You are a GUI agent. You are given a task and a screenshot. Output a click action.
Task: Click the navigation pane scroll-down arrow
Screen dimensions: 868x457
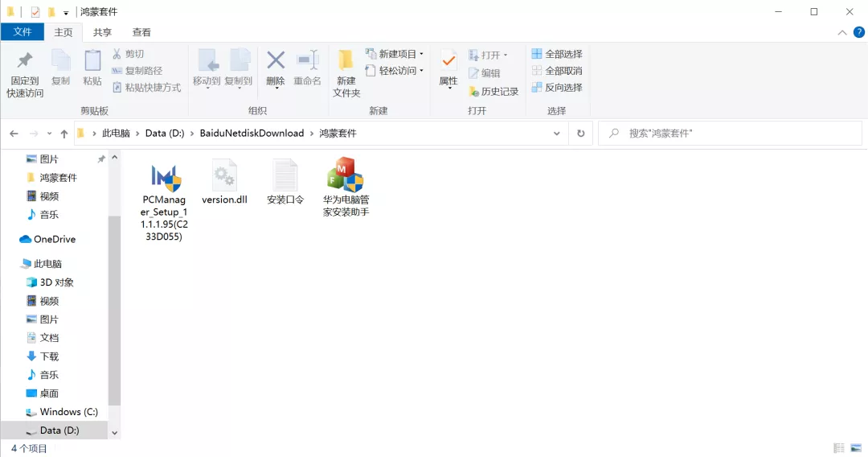click(115, 433)
